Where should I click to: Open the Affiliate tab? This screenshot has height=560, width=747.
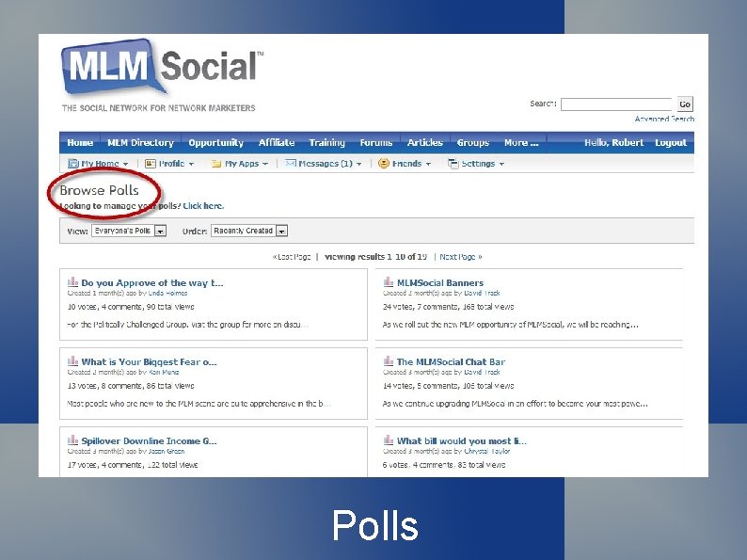point(277,142)
